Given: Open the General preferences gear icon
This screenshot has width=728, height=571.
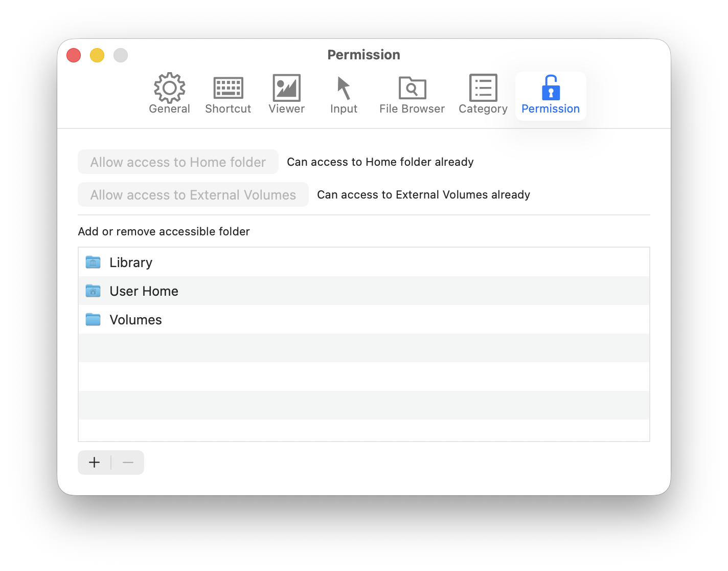Looking at the screenshot, I should (x=169, y=88).
